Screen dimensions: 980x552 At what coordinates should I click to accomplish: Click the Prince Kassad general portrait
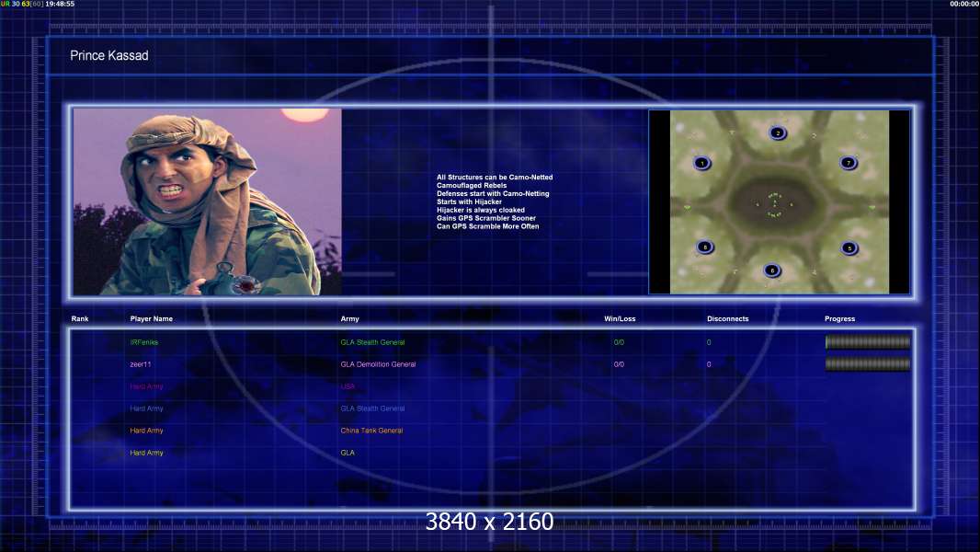207,201
